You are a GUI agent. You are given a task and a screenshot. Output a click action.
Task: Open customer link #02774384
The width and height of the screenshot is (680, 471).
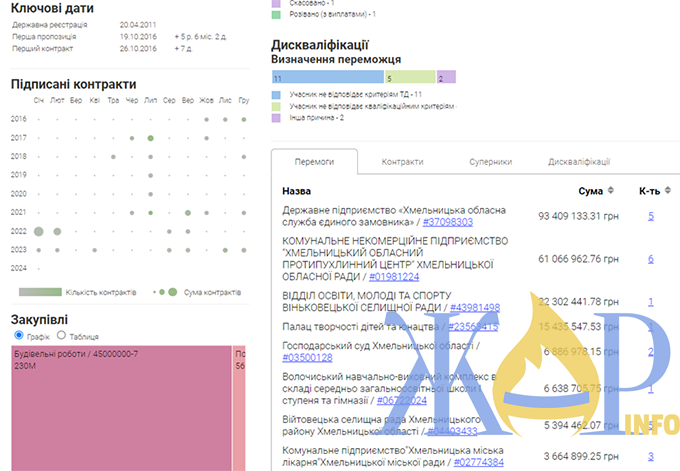479,462
